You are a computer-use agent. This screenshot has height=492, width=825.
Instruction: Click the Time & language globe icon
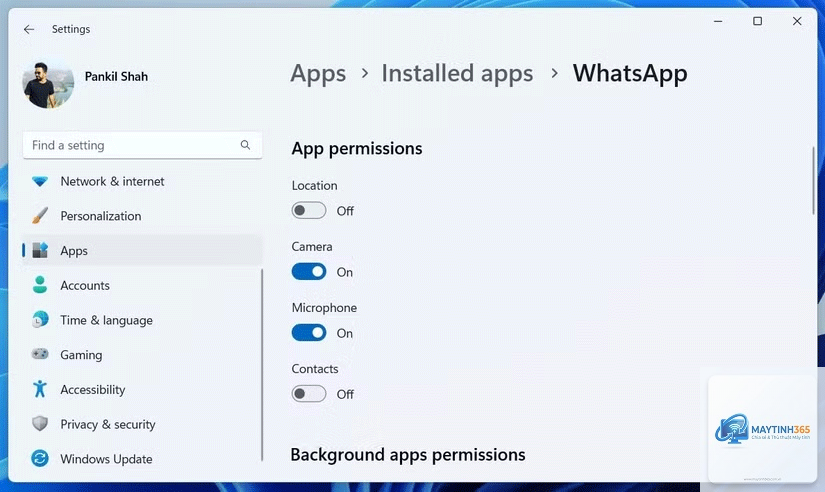[x=40, y=320]
